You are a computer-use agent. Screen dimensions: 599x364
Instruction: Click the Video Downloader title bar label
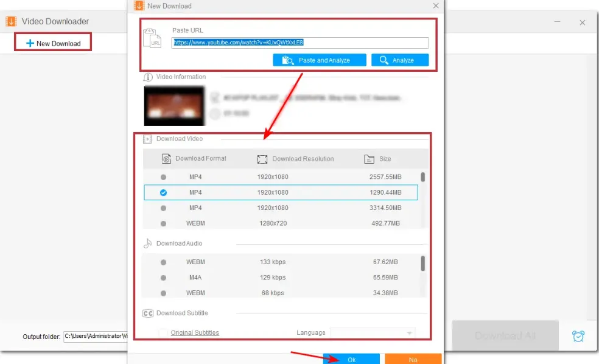point(54,20)
